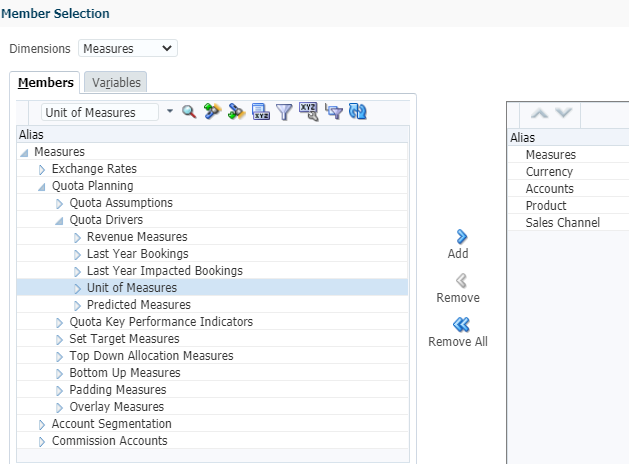Select the Padding Measures member
629x464 pixels.
118,390
